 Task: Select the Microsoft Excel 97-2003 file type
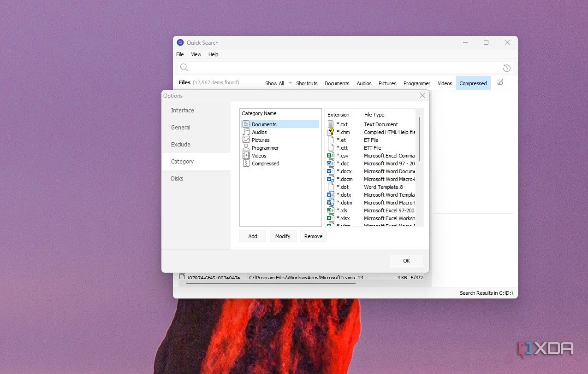click(390, 210)
